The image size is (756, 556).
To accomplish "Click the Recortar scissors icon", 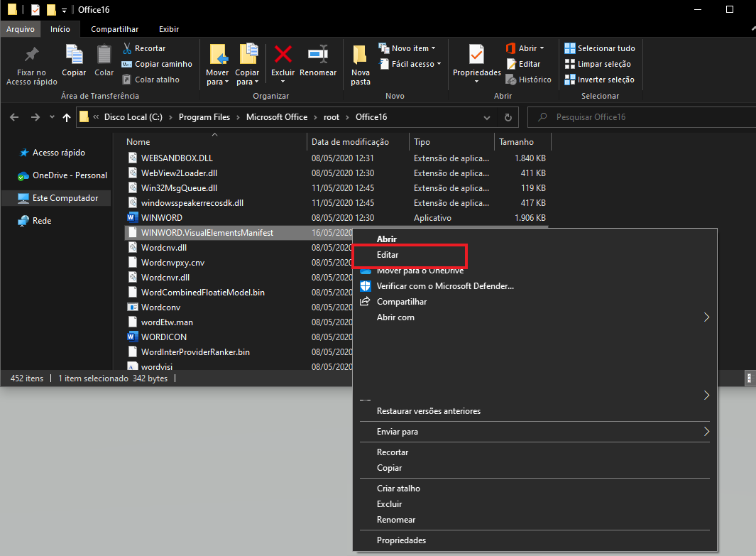I will [x=127, y=48].
